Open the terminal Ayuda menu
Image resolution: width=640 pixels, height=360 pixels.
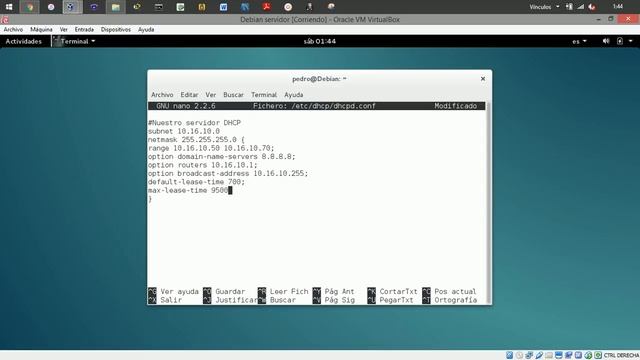coord(293,95)
